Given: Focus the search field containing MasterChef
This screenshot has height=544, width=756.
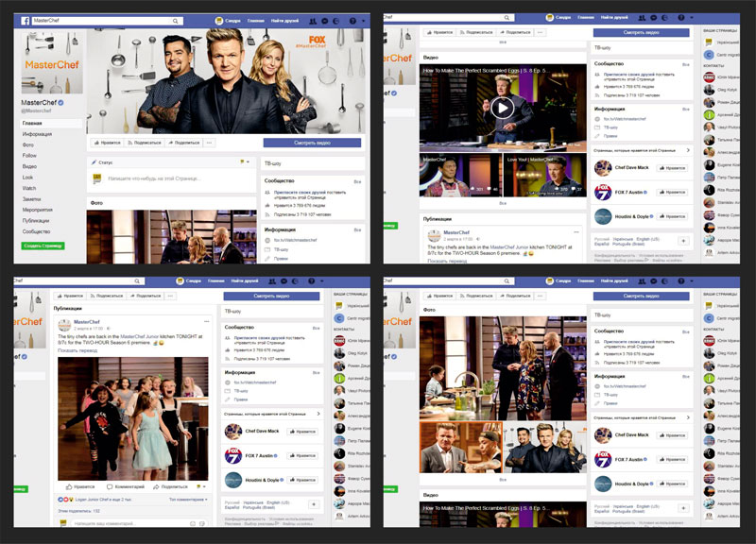Looking at the screenshot, I should [x=108, y=21].
